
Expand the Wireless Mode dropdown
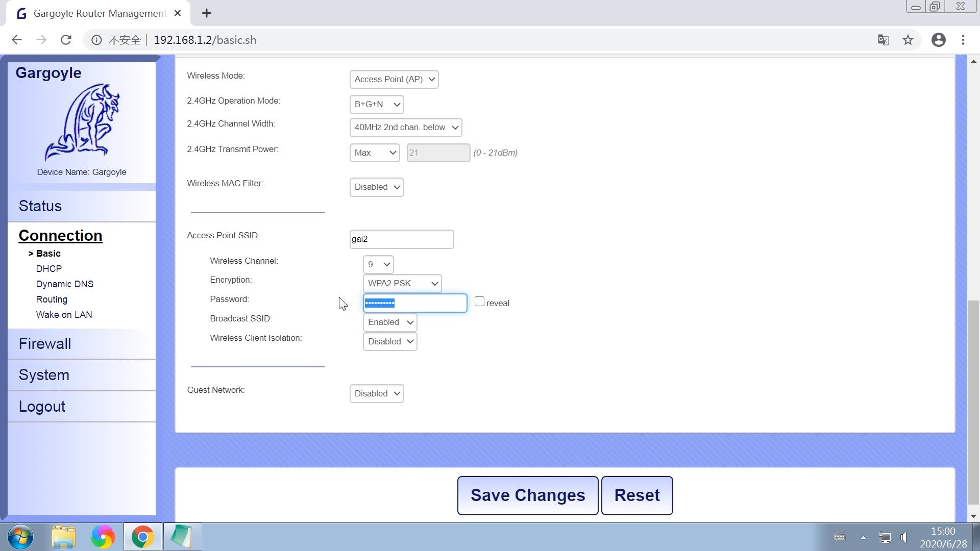394,79
